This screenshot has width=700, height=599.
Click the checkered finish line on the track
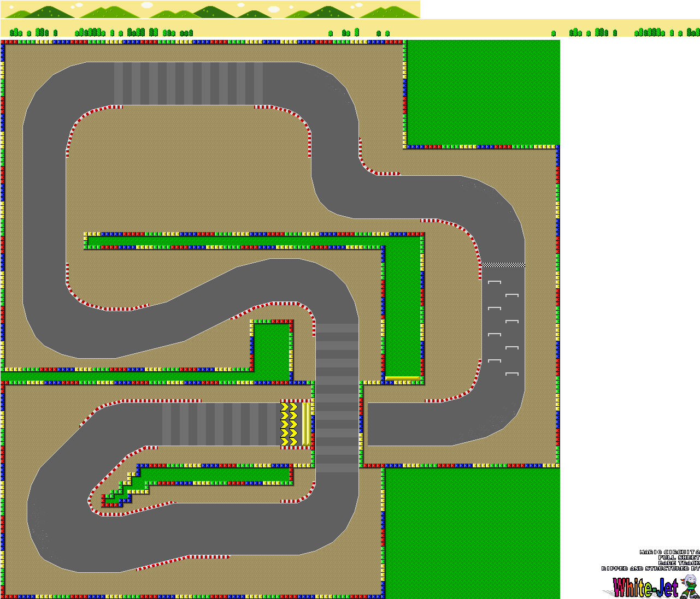pos(504,265)
